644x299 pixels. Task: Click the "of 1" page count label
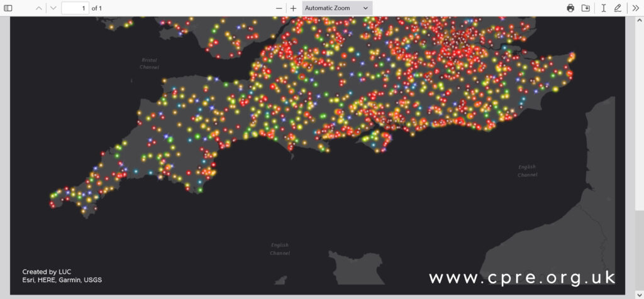coord(96,8)
